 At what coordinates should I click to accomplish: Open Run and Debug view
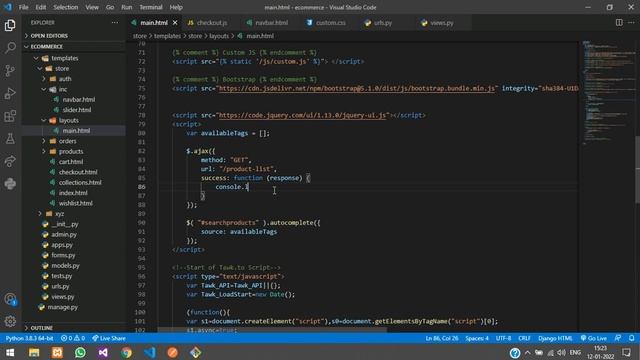(x=10, y=93)
